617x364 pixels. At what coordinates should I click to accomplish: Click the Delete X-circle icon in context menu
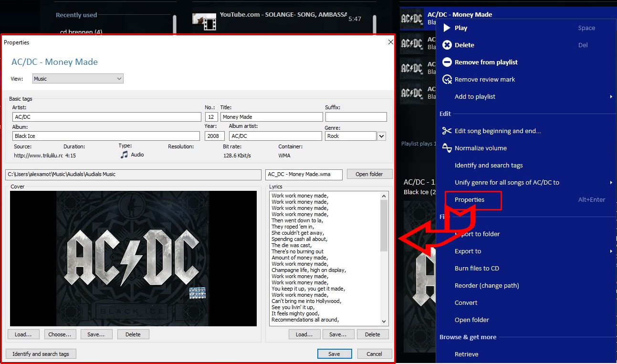tap(447, 45)
